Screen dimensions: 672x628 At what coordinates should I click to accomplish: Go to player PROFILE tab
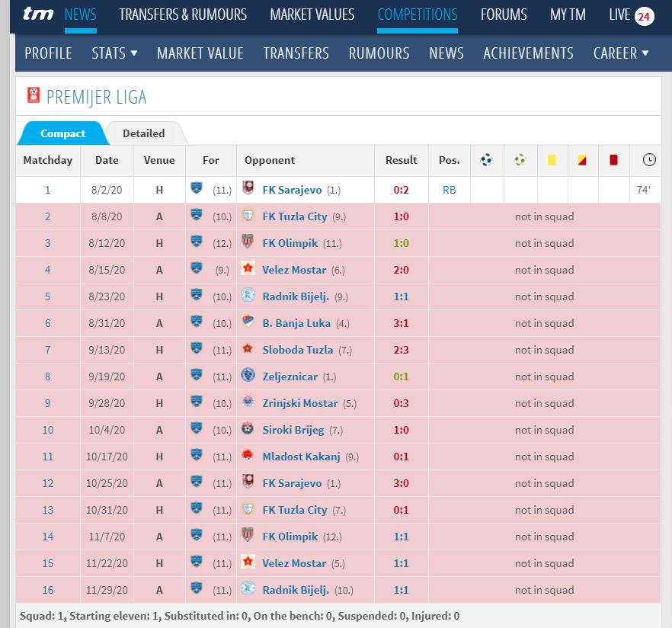pyautogui.click(x=48, y=53)
